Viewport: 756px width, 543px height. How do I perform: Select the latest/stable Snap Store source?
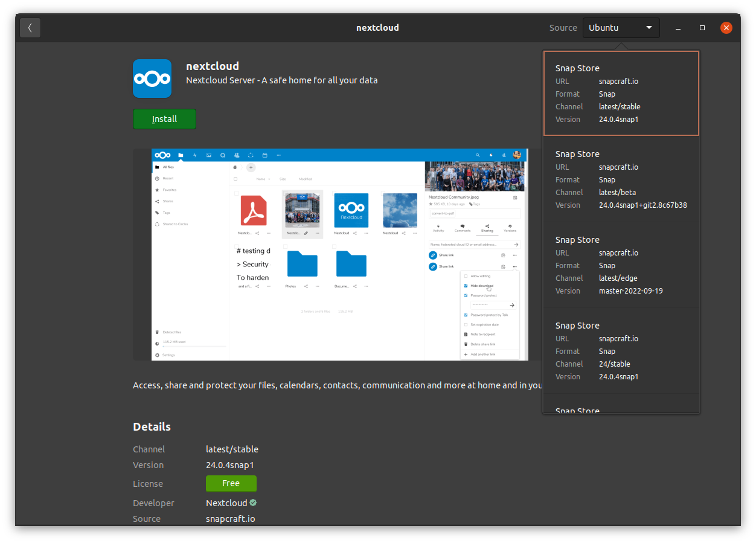click(x=621, y=93)
